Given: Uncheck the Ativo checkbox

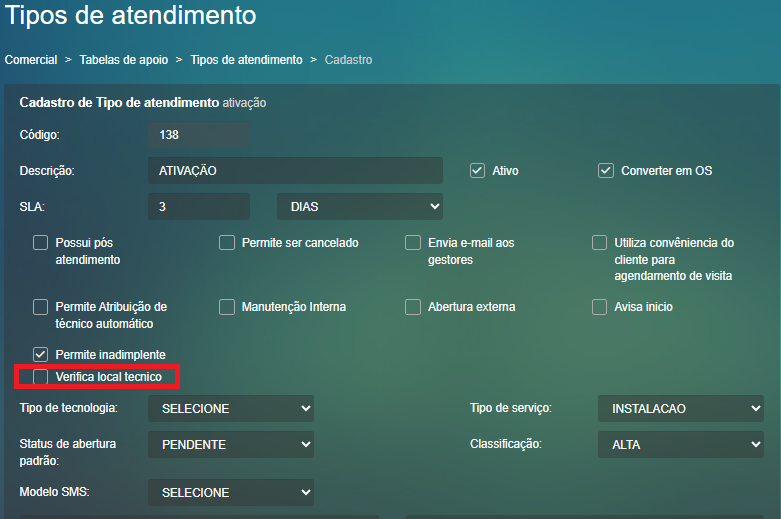Looking at the screenshot, I should tap(477, 171).
